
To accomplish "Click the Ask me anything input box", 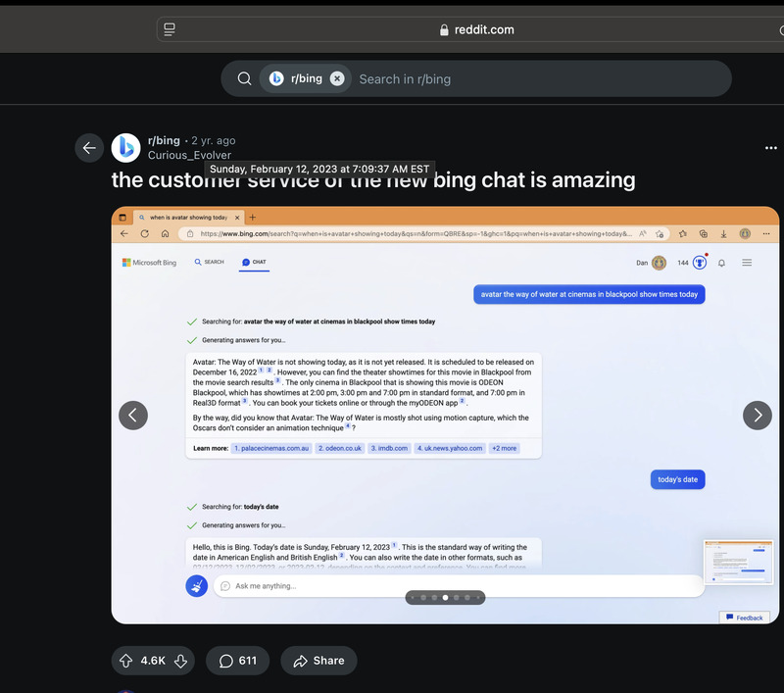I will pos(459,586).
